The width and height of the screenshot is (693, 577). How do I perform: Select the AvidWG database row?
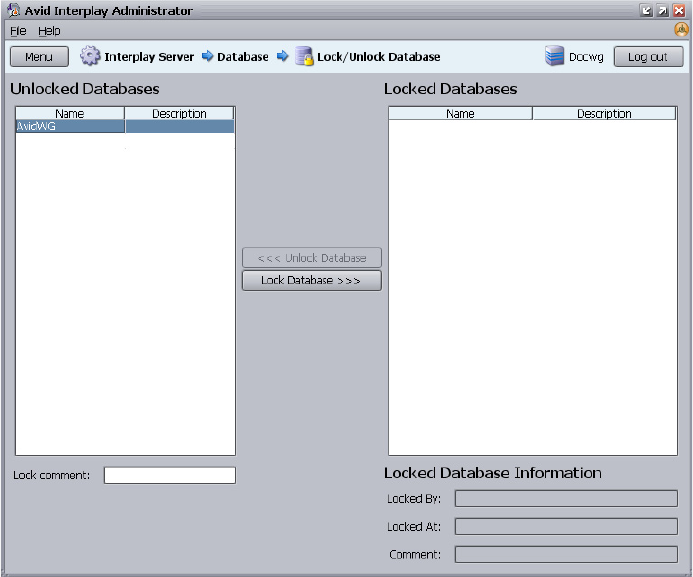pyautogui.click(x=125, y=126)
